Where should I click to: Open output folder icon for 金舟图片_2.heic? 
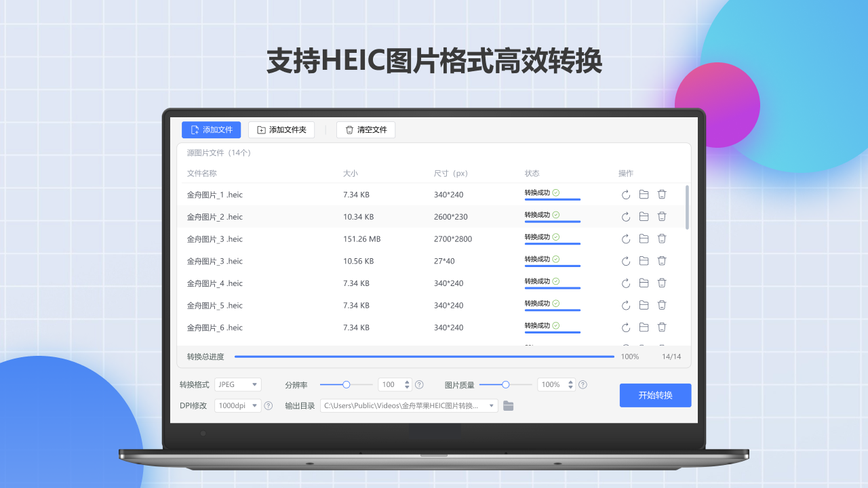(644, 216)
